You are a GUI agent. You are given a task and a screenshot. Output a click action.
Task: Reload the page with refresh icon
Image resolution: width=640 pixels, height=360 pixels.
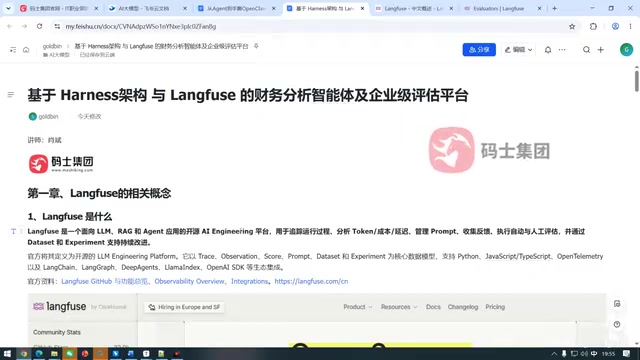tap(39, 26)
